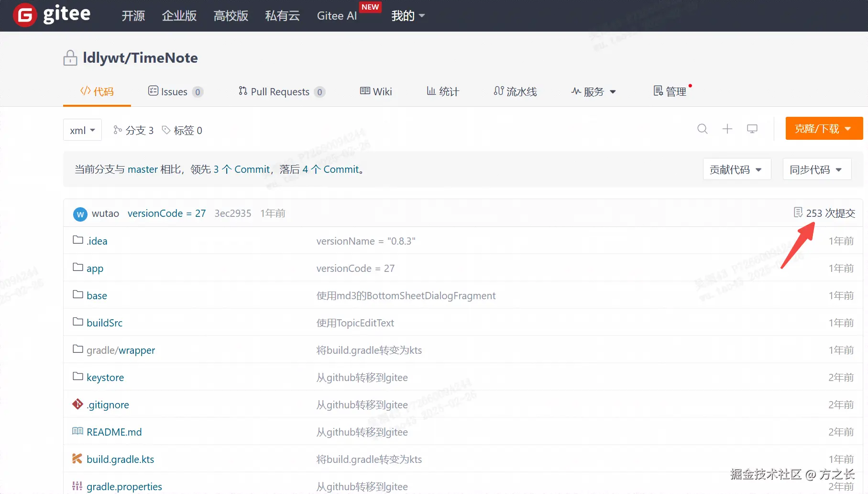Go to 私有云 in the top navigation
868x494 pixels.
tap(283, 16)
